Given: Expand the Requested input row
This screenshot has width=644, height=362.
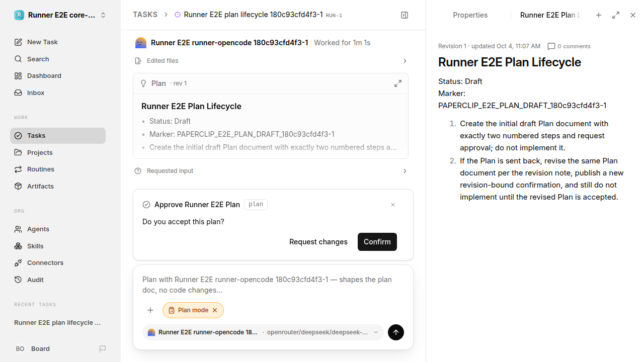Looking at the screenshot, I should [271, 171].
